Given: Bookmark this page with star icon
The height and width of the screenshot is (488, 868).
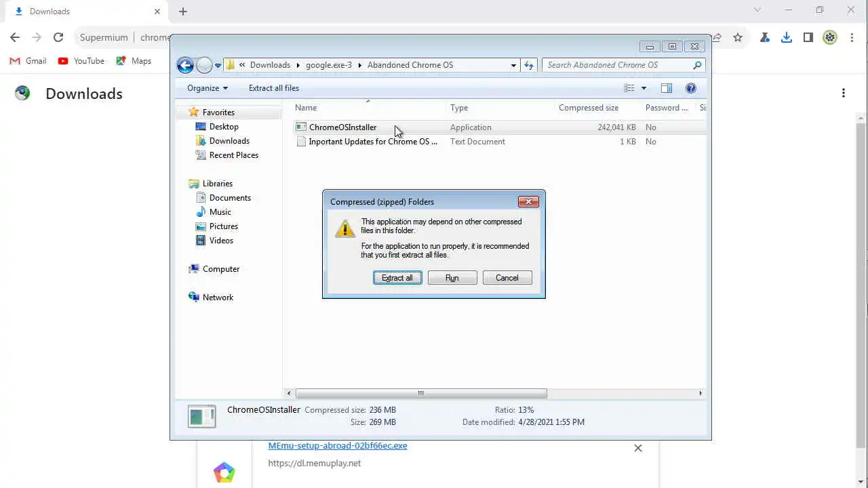Looking at the screenshot, I should coord(738,37).
